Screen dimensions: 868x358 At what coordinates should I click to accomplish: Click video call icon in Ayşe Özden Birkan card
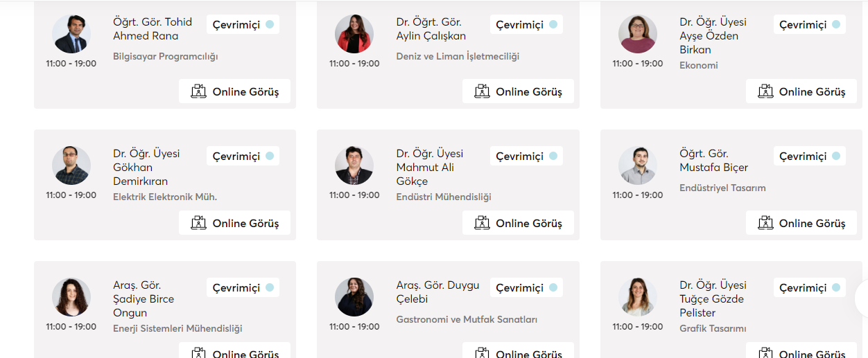765,91
